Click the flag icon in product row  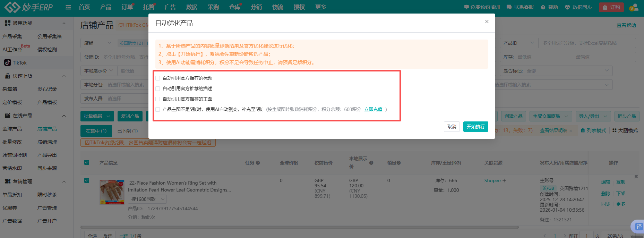636,177
